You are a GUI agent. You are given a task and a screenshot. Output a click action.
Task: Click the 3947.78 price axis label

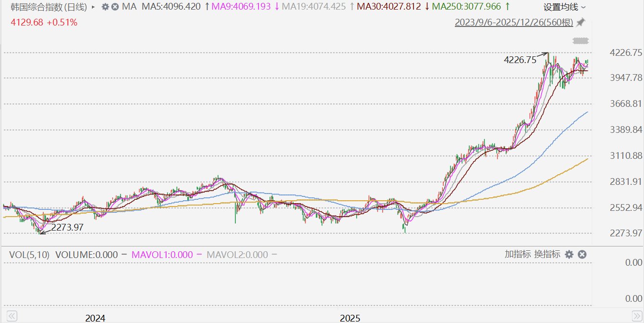coord(626,78)
